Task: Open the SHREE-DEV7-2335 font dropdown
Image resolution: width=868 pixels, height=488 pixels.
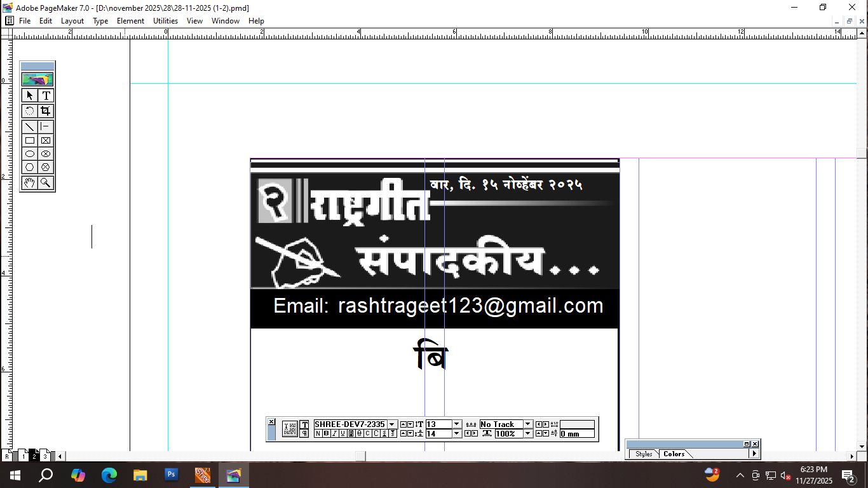Action: (392, 424)
